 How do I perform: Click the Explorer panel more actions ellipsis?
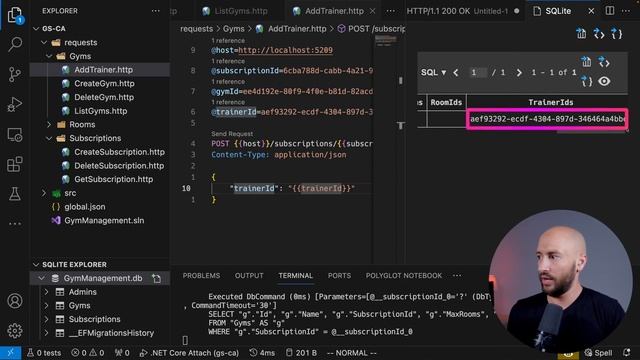click(156, 11)
